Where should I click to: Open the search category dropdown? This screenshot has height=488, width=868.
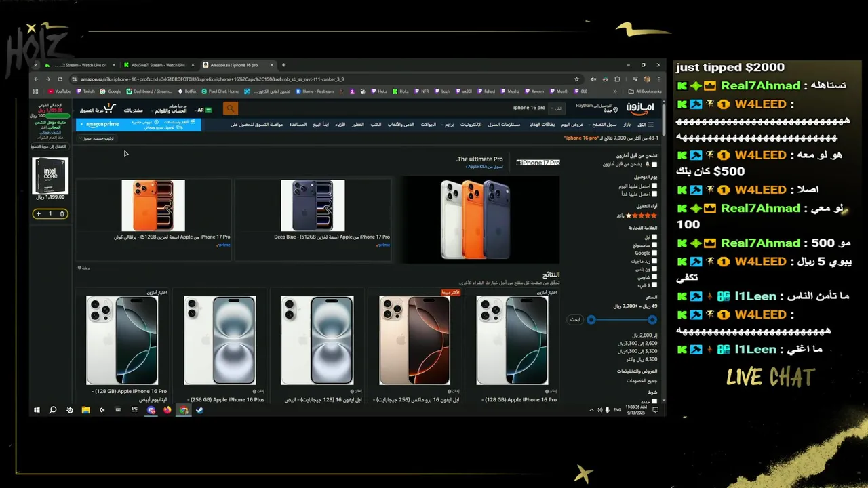[556, 108]
